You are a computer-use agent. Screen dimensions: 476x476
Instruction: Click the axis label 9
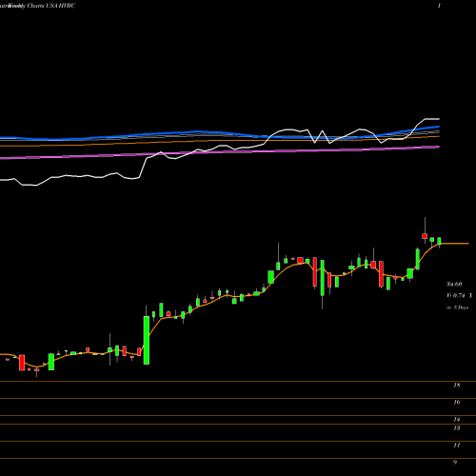pos(455,463)
